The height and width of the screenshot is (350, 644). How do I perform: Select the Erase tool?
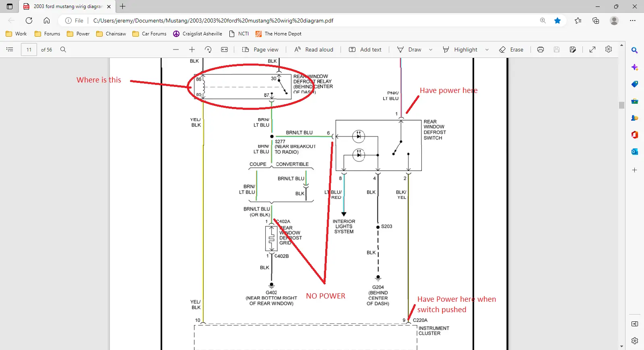coord(511,49)
